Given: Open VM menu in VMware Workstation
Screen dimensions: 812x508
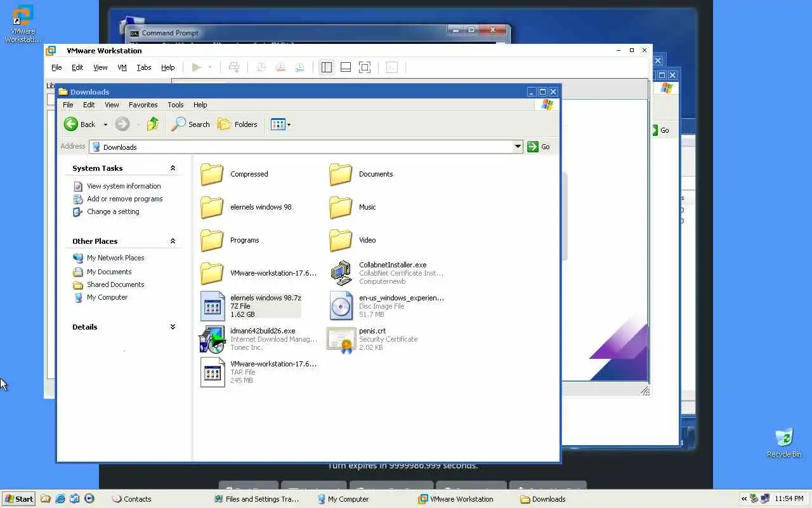Looking at the screenshot, I should tap(122, 67).
